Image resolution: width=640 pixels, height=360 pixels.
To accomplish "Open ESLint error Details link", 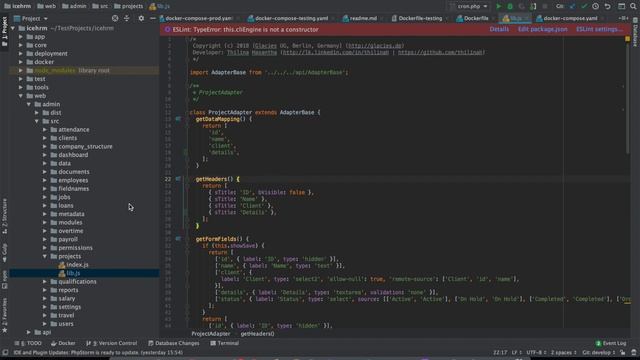I will click(499, 29).
